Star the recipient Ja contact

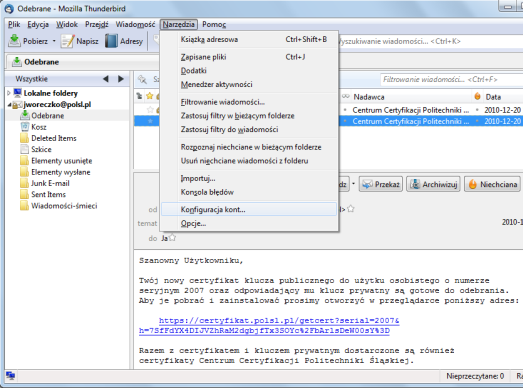point(172,238)
